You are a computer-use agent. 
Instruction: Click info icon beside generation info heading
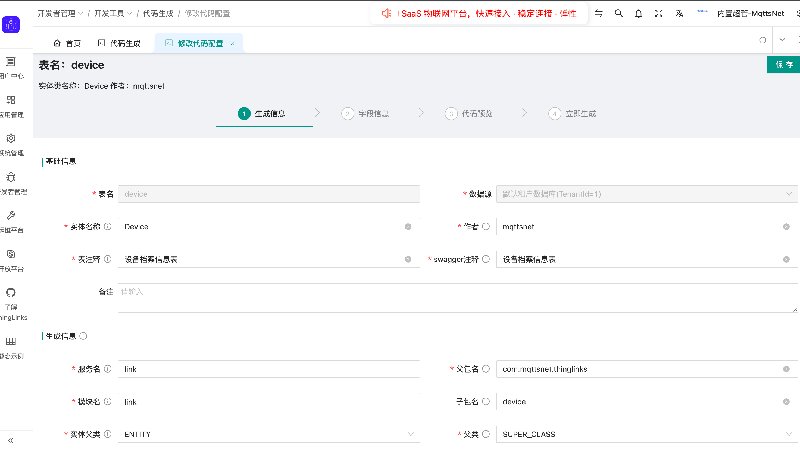[x=83, y=336]
